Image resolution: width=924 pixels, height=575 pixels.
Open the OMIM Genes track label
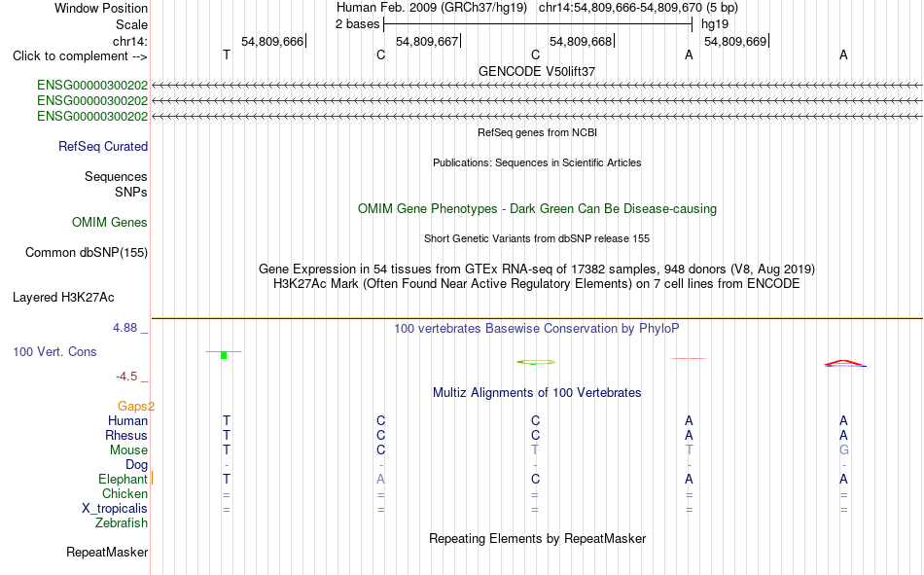(110, 223)
